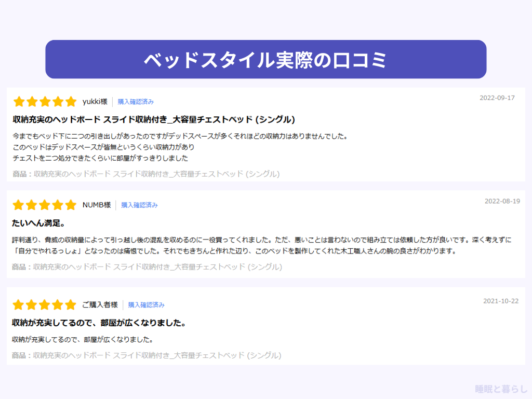Click the grey 商品 line in yukki様's review
Screen dimensions: 532x399
(x=146, y=174)
